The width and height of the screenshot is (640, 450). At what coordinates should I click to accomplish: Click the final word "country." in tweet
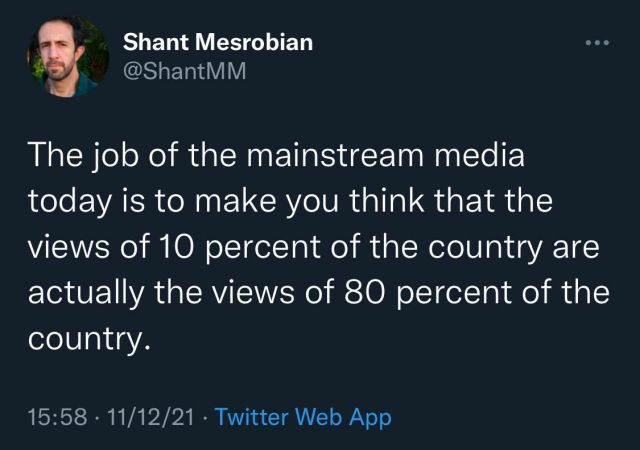point(90,340)
